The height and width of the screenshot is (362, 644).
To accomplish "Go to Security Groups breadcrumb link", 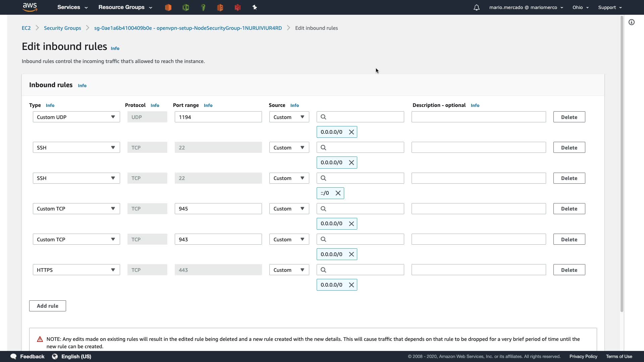I will 62,28.
